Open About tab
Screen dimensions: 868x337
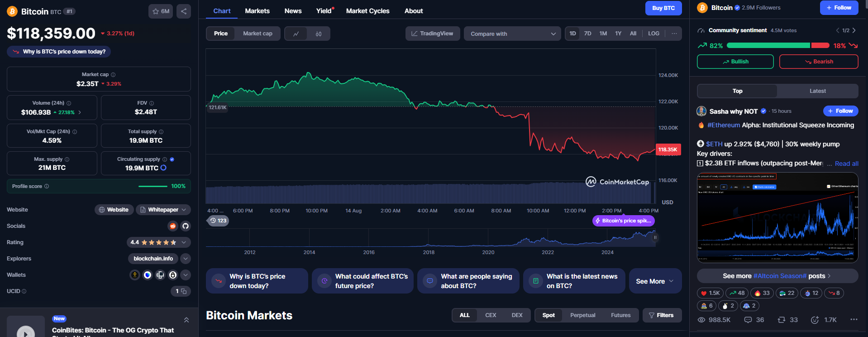point(414,11)
